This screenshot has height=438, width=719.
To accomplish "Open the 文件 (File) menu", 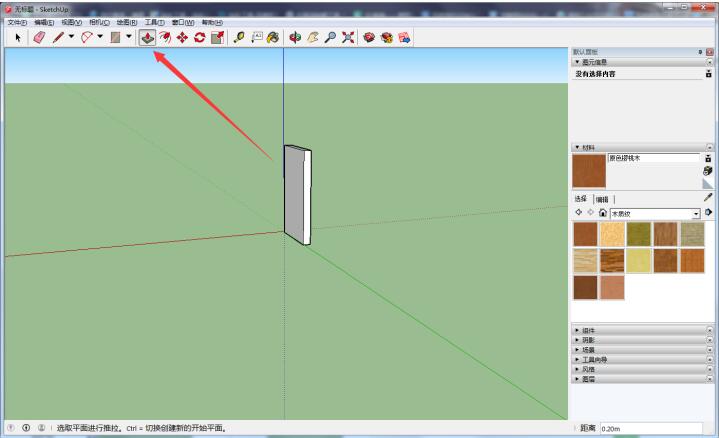I will tap(17, 22).
